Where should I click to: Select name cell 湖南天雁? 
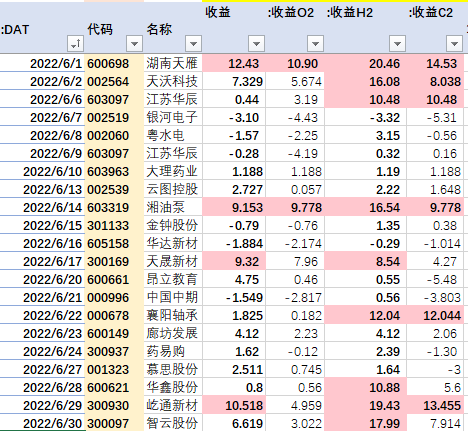(x=173, y=63)
